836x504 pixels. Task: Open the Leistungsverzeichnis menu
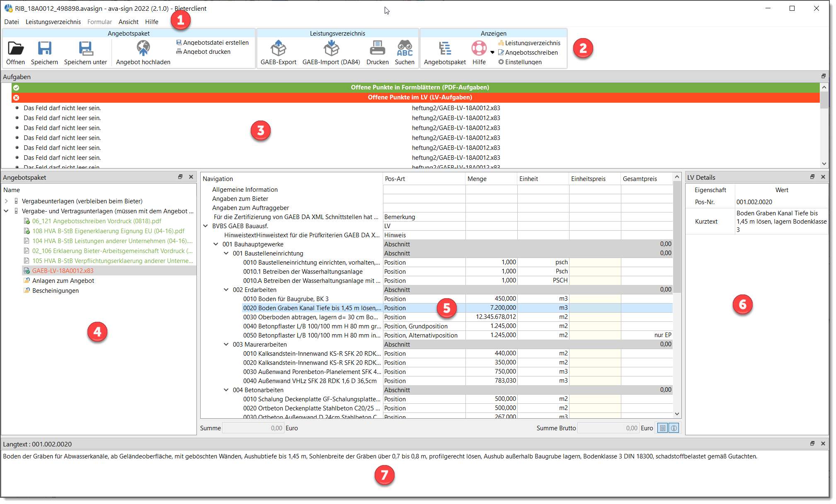(53, 22)
